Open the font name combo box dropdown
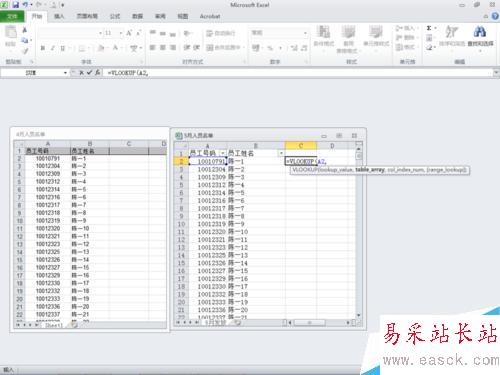The height and width of the screenshot is (375, 500). pos(100,33)
